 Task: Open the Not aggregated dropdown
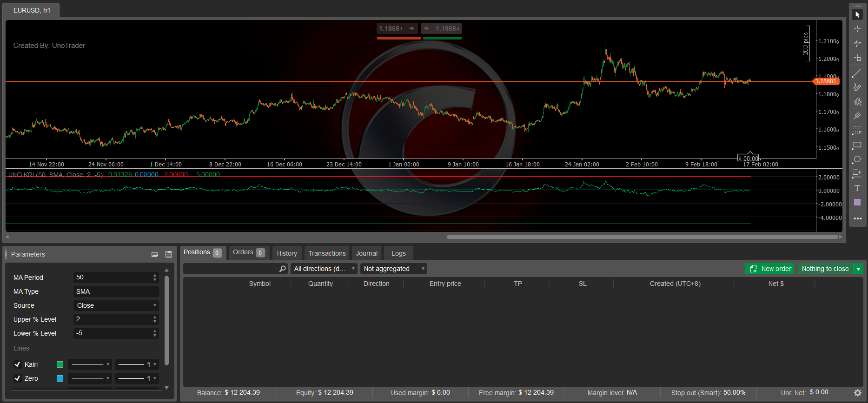[393, 269]
